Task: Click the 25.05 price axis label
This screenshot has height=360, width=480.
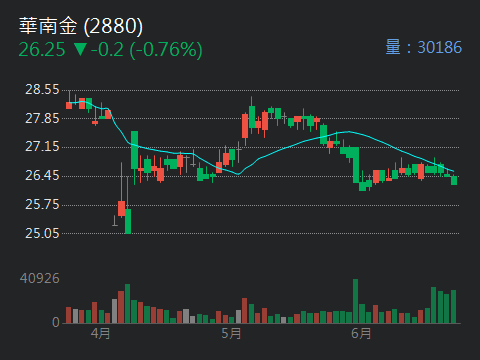Action: click(x=42, y=233)
